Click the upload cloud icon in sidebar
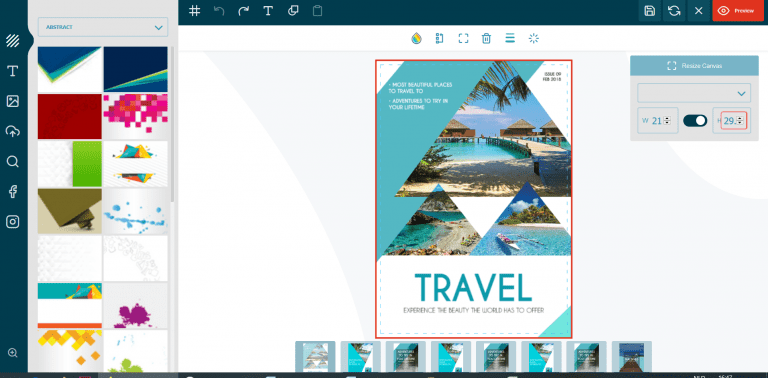Viewport: 768px width, 378px height. (13, 131)
